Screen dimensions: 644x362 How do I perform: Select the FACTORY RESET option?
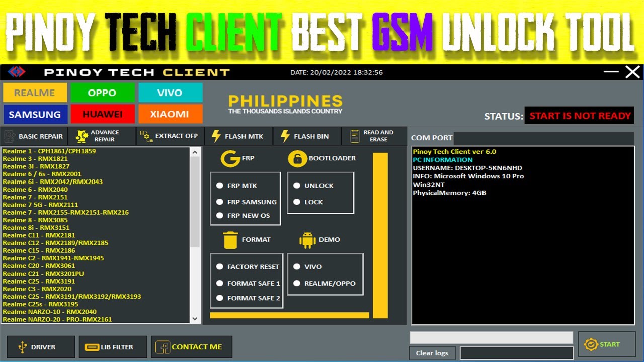[x=220, y=267]
